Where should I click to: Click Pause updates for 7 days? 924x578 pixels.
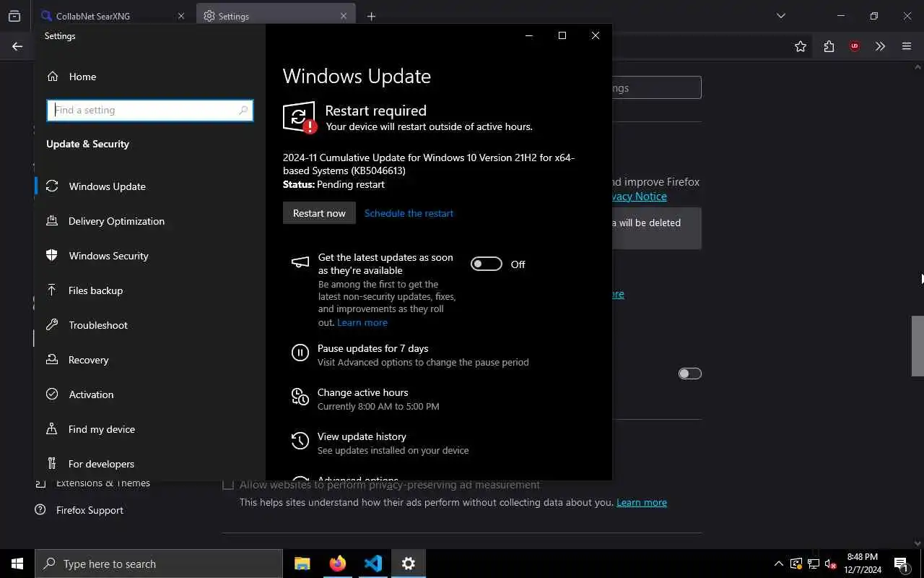(373, 348)
